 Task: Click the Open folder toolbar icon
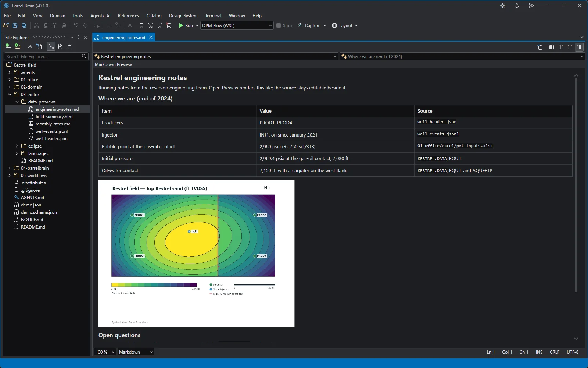pyautogui.click(x=6, y=25)
